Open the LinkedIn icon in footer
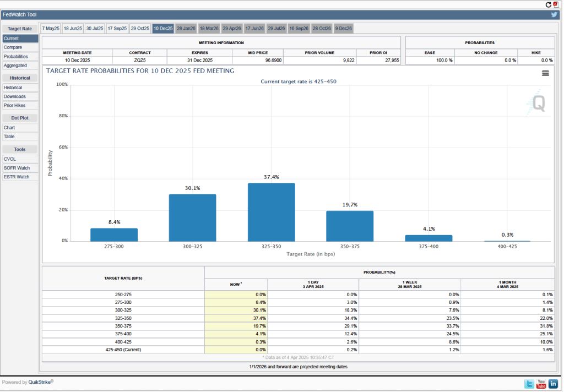 pos(554,384)
